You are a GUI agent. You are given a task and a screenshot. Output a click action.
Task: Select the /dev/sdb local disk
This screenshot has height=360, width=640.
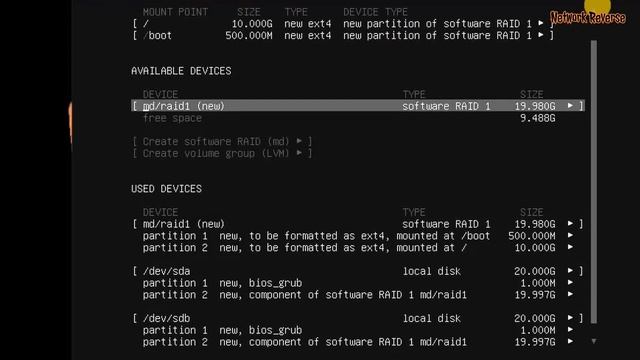tap(358, 318)
